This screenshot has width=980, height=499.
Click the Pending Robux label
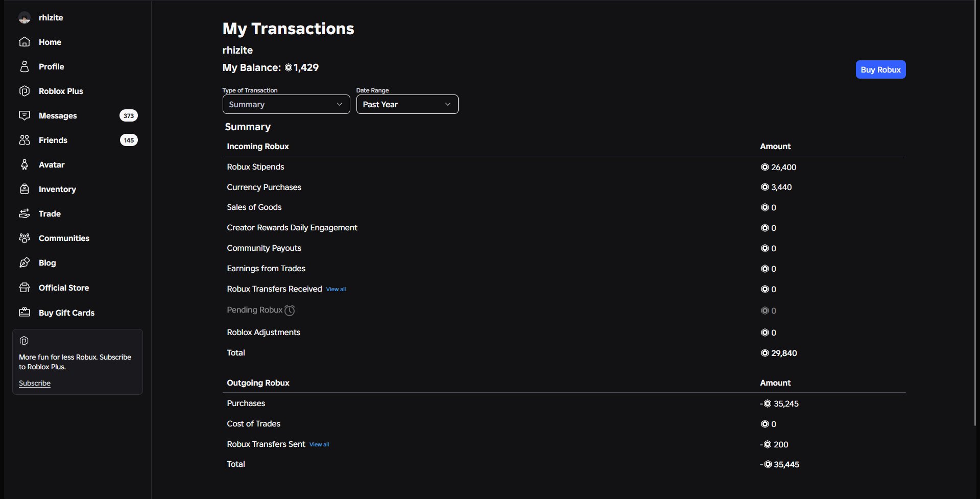pyautogui.click(x=254, y=310)
